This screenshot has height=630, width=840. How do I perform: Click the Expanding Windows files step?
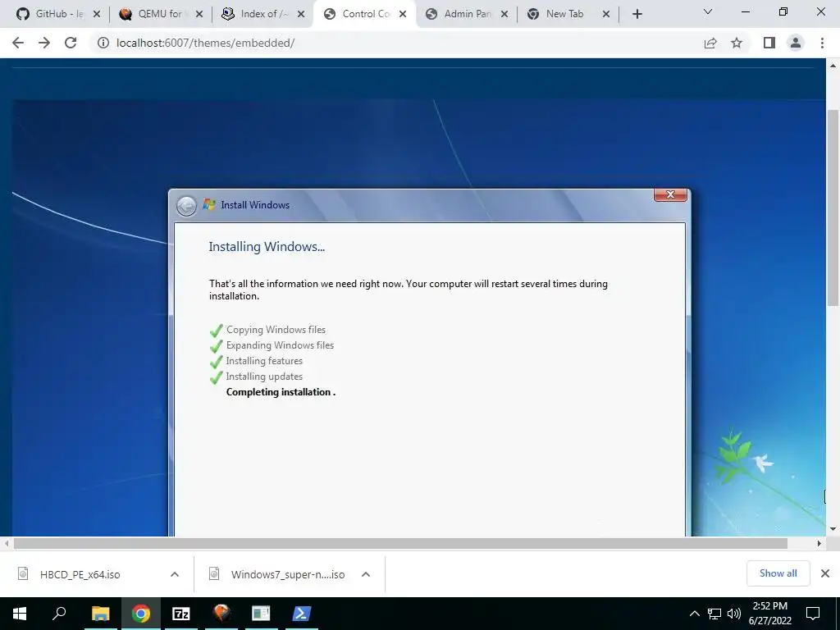click(280, 345)
